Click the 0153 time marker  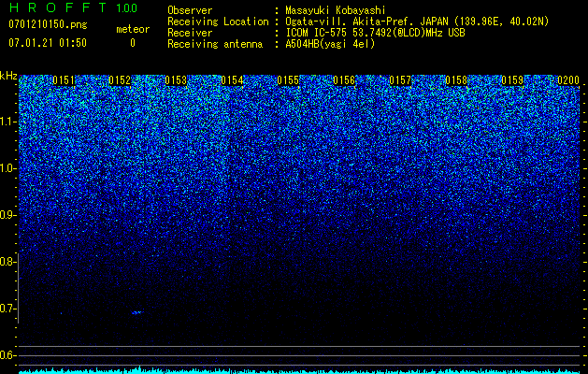176,80
